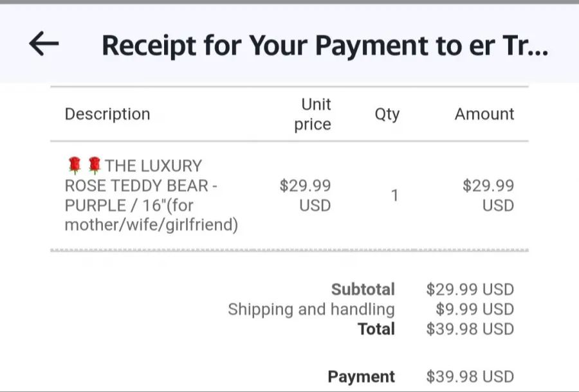Click the Shipping and handling label
The image size is (579, 392).
coord(311,309)
